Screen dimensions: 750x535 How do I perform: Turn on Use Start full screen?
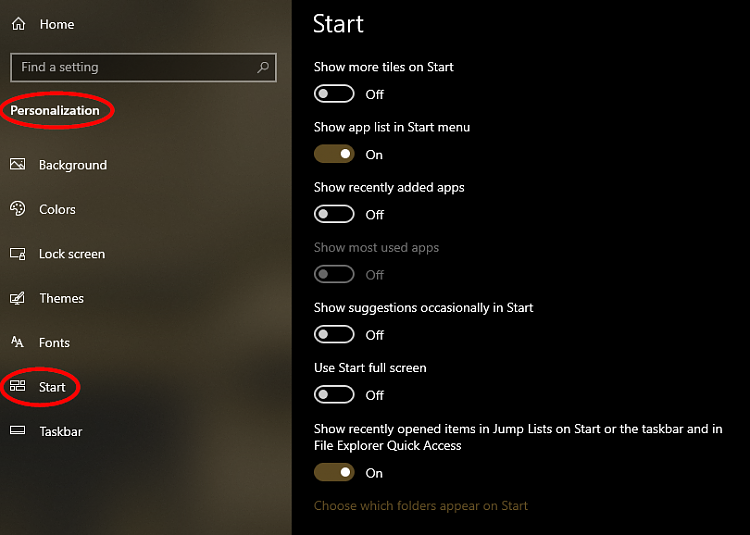tap(334, 395)
